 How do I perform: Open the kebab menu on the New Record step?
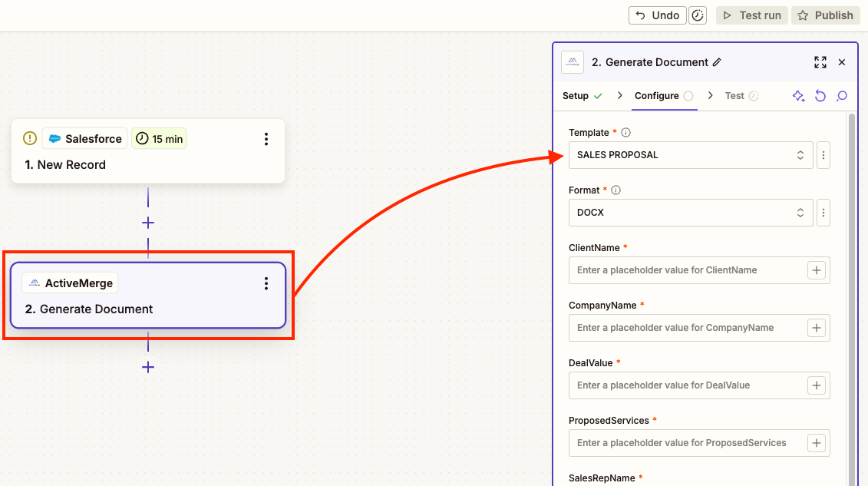pyautogui.click(x=266, y=139)
